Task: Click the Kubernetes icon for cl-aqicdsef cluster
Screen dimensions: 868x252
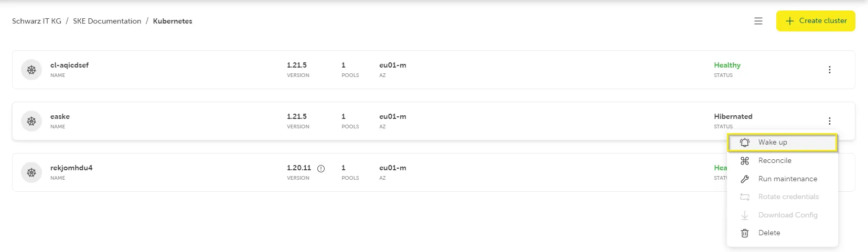Action: [x=31, y=70]
